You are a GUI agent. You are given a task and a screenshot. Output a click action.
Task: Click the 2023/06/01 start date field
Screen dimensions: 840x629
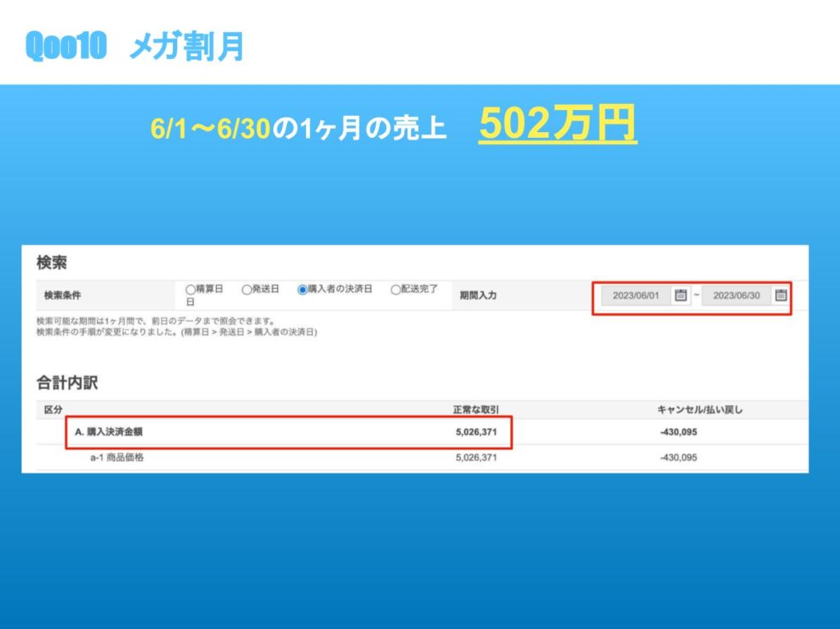pos(636,295)
